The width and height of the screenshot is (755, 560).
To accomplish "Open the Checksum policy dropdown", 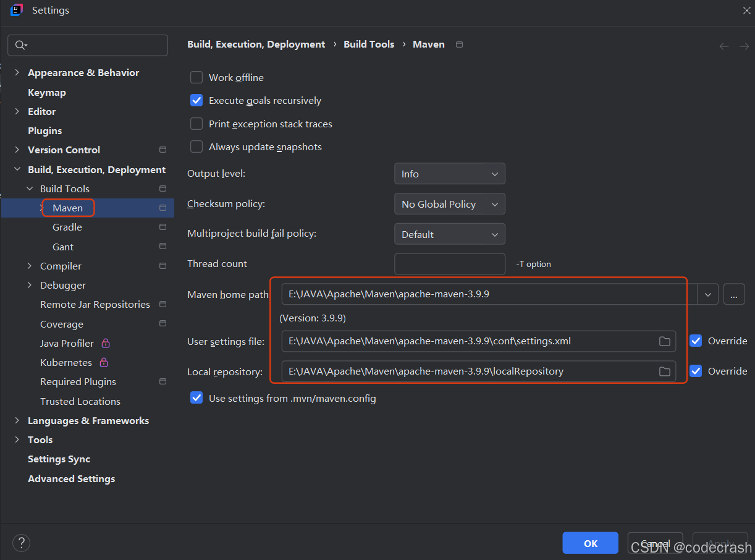I will coord(450,204).
